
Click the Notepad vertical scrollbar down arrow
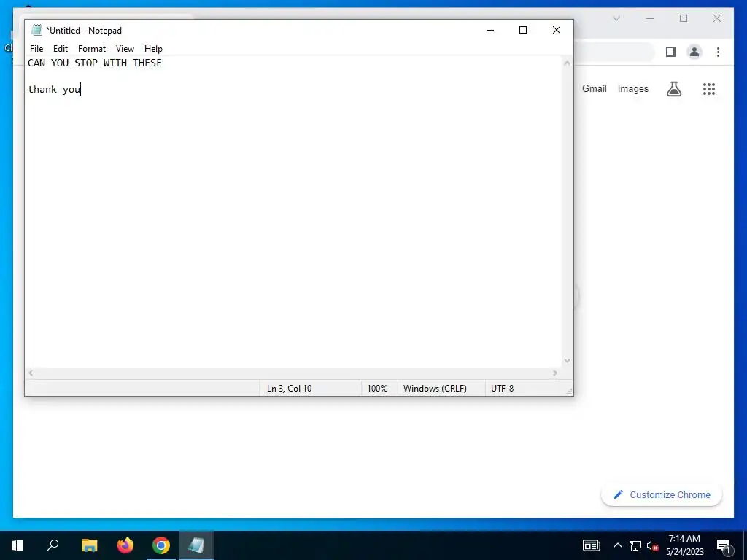click(567, 360)
